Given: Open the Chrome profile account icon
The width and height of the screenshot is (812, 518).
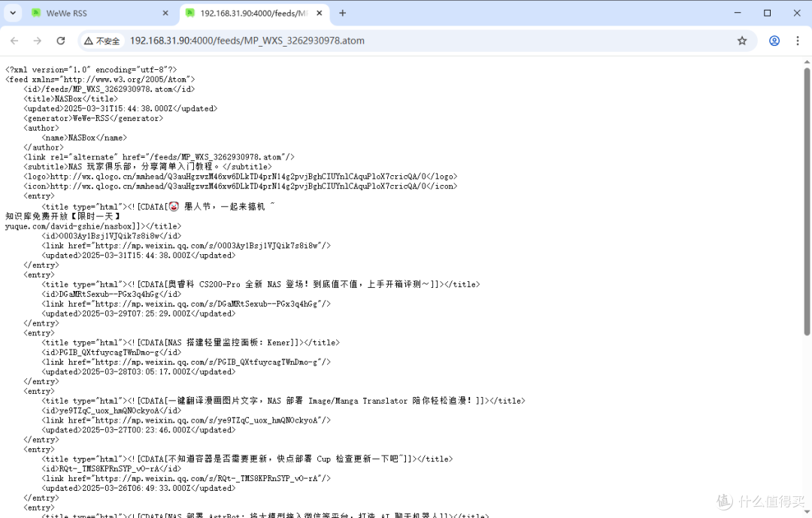Looking at the screenshot, I should (774, 41).
